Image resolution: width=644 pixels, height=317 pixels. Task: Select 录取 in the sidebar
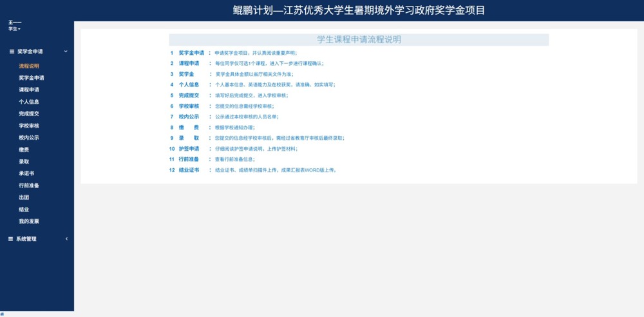(x=24, y=162)
